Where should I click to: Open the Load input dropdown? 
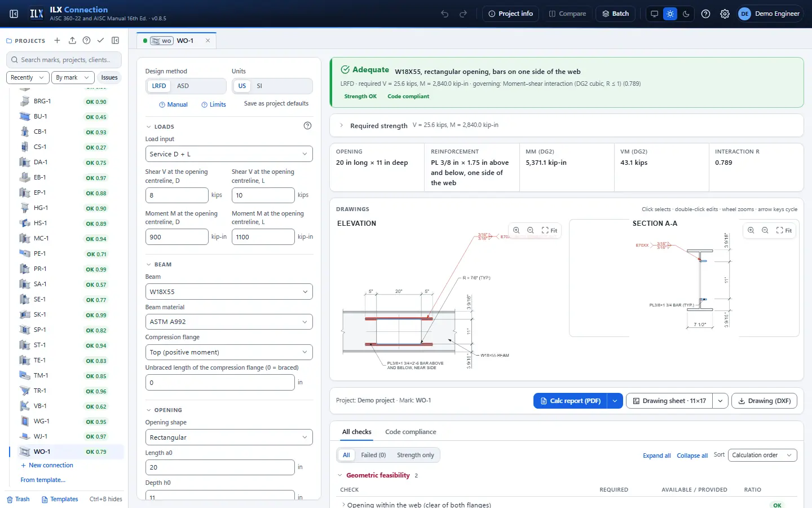point(229,154)
